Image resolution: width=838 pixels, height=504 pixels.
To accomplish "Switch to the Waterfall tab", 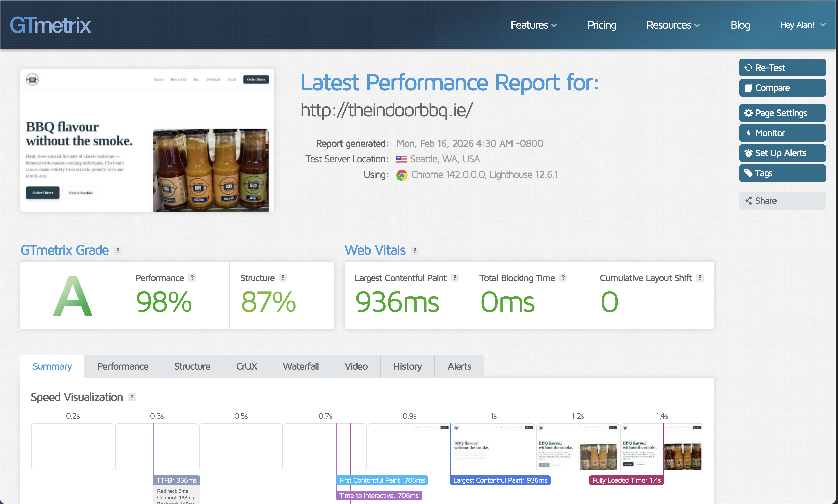I will pos(300,366).
